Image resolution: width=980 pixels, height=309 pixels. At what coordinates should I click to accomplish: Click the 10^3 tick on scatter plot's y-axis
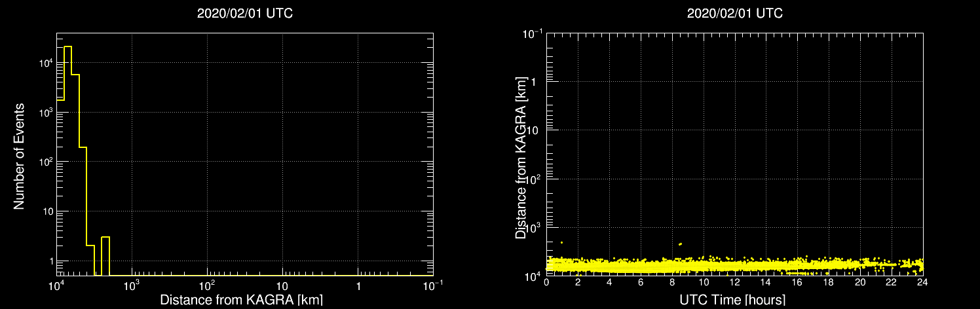(x=533, y=227)
